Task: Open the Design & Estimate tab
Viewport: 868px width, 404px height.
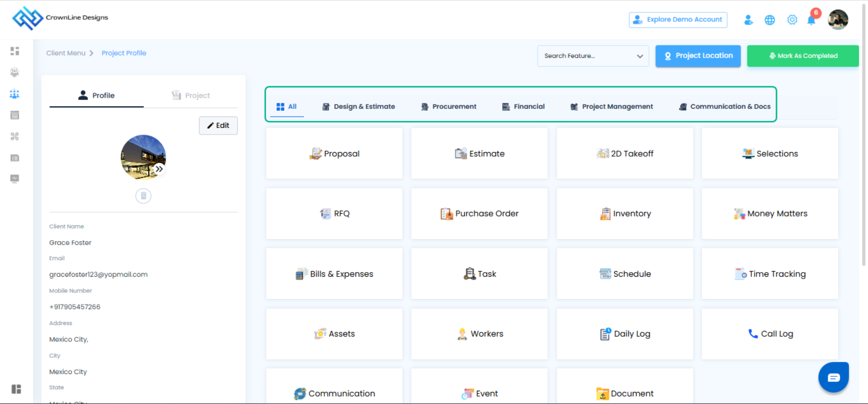Action: (359, 106)
